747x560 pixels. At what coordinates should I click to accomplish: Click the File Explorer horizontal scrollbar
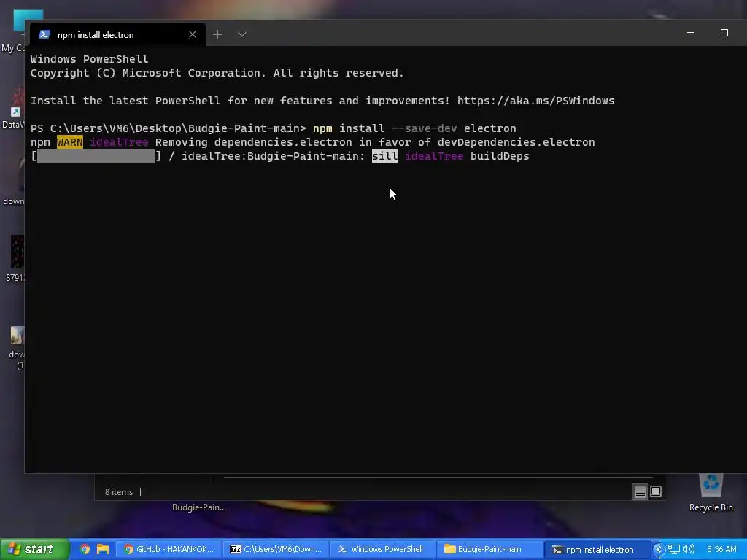[438, 477]
